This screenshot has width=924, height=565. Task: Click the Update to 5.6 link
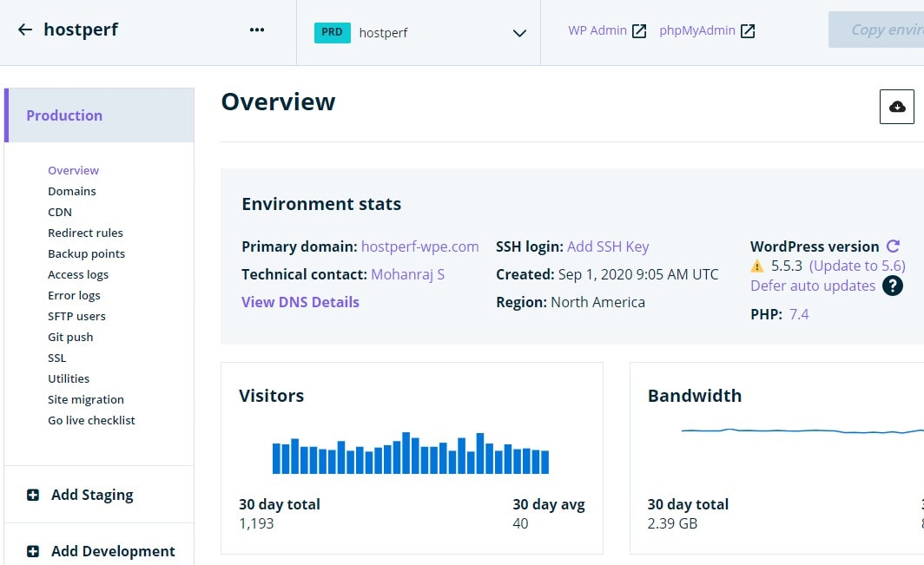pyautogui.click(x=857, y=266)
